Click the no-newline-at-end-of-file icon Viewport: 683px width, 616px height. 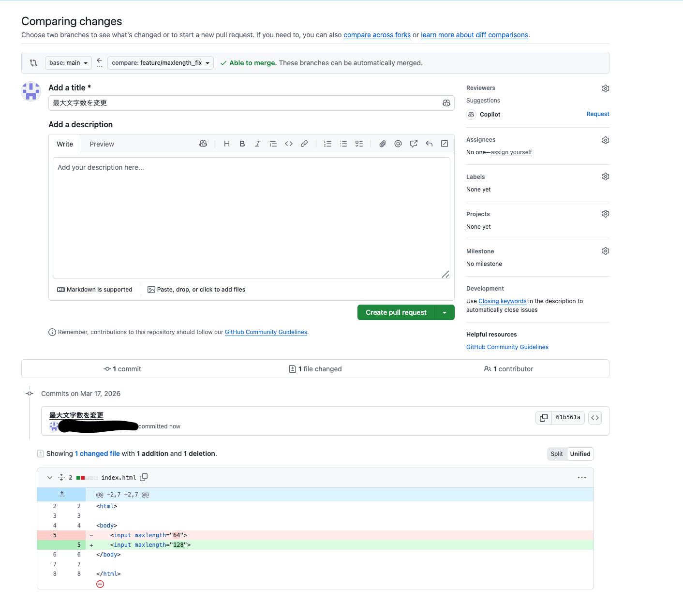[100, 584]
